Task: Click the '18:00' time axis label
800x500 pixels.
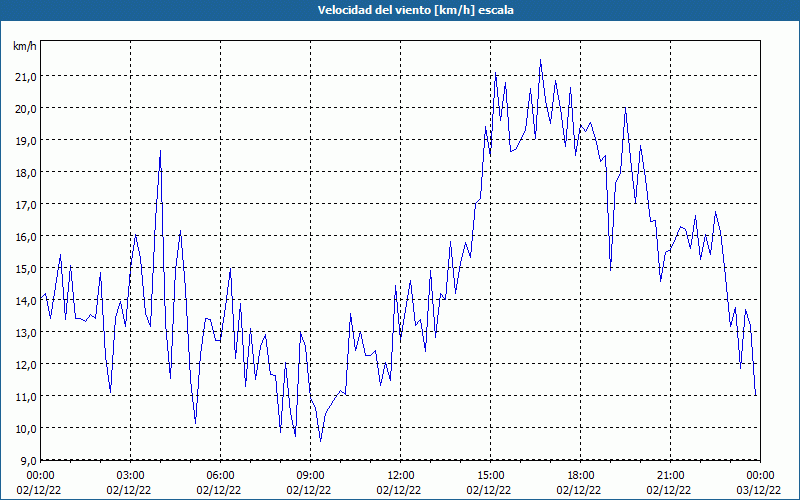Action: (581, 476)
